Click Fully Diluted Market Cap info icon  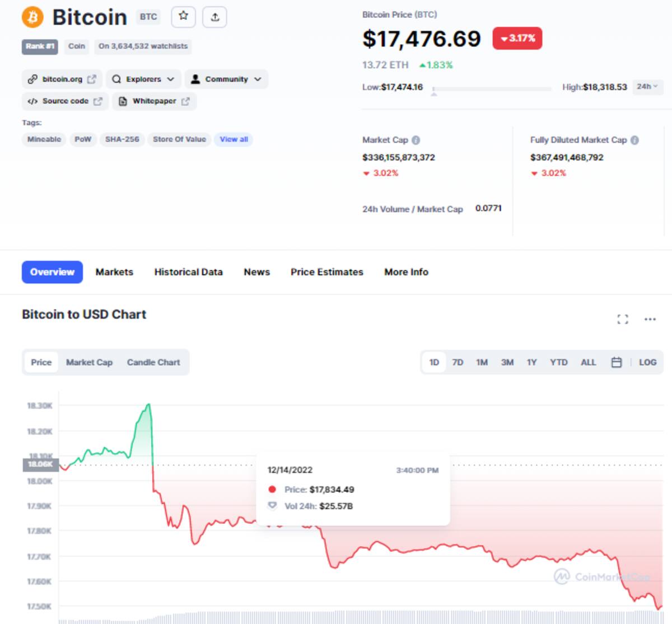pyautogui.click(x=634, y=140)
